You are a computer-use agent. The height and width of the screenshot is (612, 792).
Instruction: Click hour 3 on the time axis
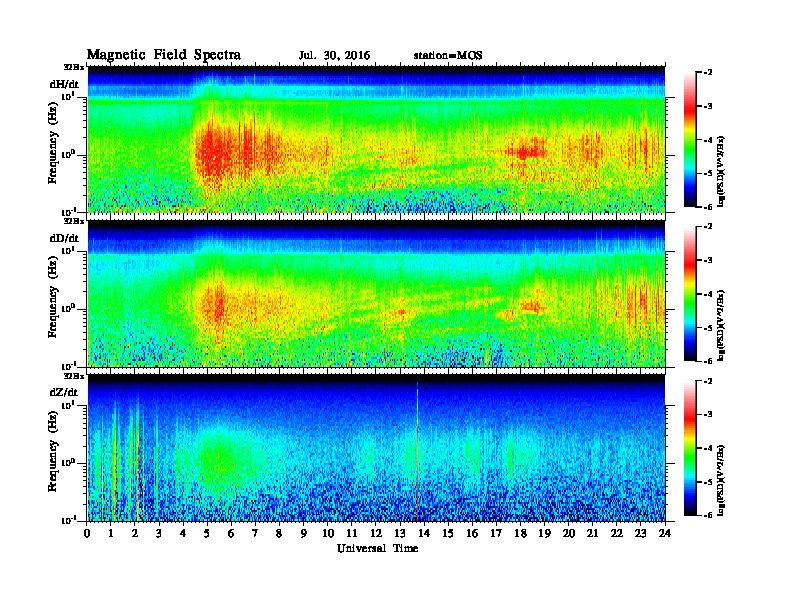pos(159,534)
